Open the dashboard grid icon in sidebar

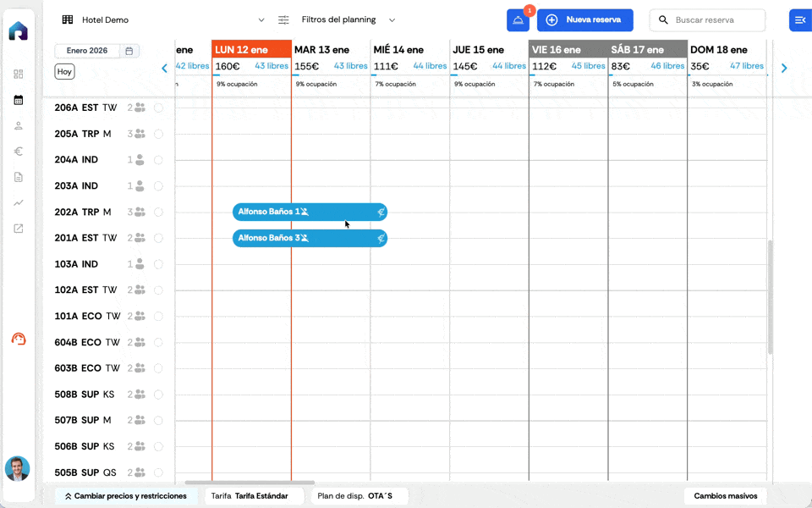coord(19,75)
